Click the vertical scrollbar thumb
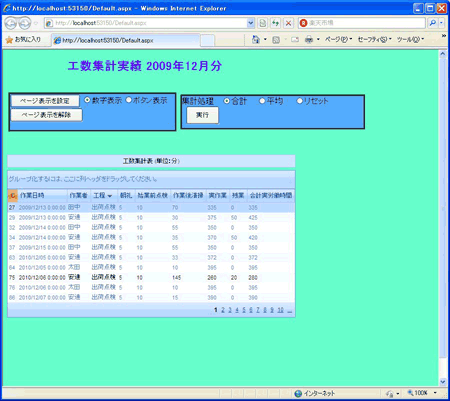The height and width of the screenshot is (401, 450). pyautogui.click(x=443, y=207)
